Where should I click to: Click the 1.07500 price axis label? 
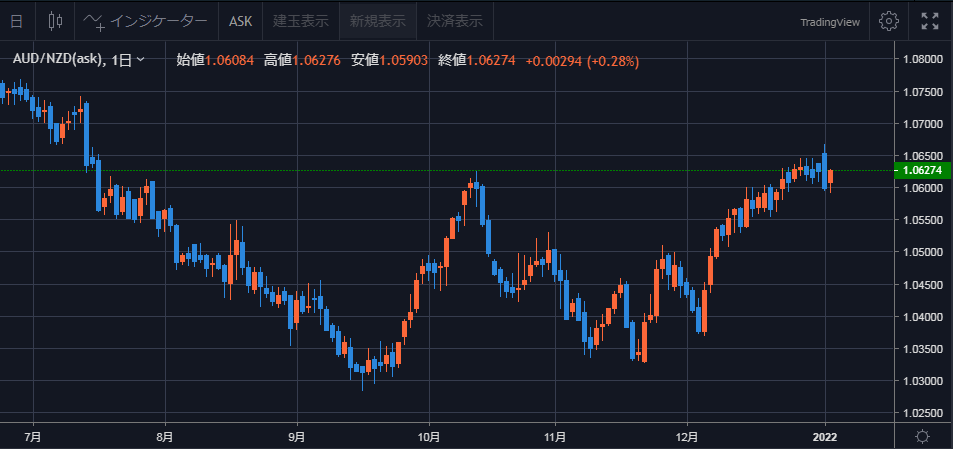[x=923, y=92]
